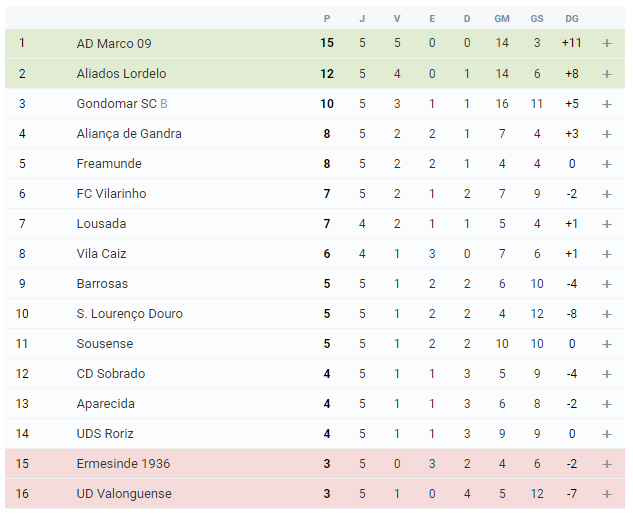Viewport: 633px width, 517px height.
Task: Select the S. Lourenço Douro team name
Action: tap(130, 314)
